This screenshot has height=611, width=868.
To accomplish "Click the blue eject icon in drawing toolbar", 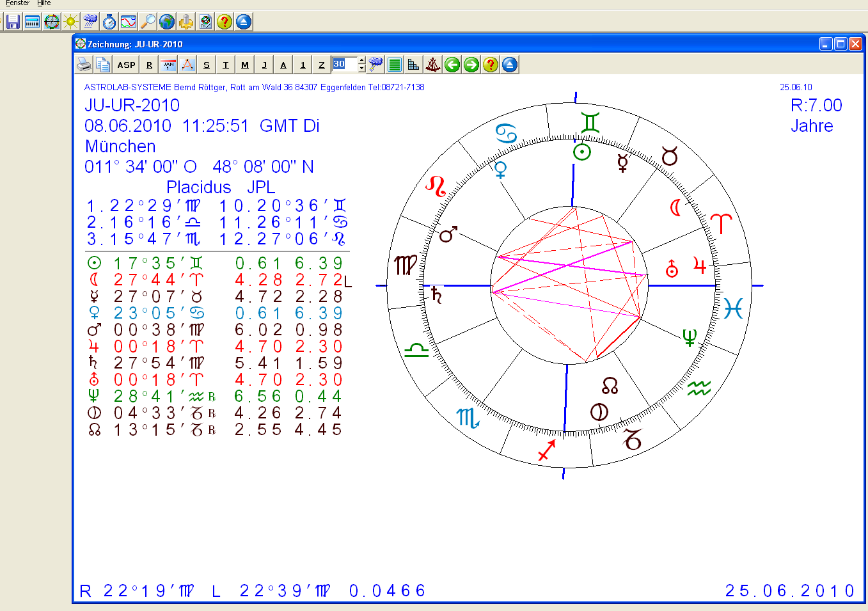I will point(510,65).
